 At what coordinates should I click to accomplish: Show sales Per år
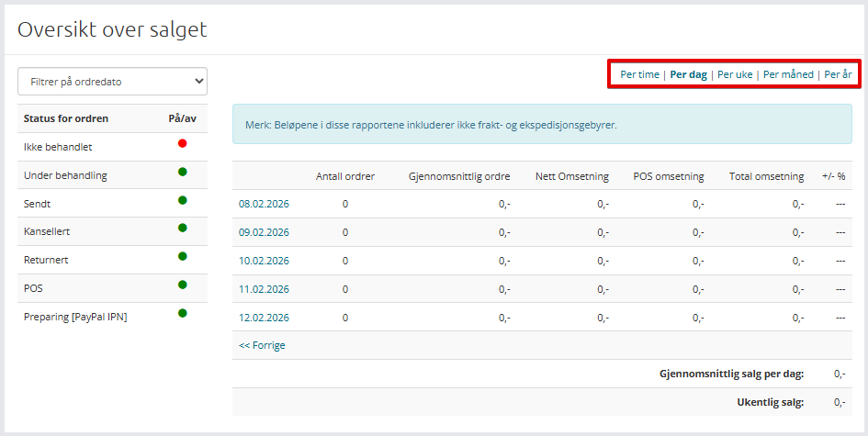pyautogui.click(x=838, y=74)
